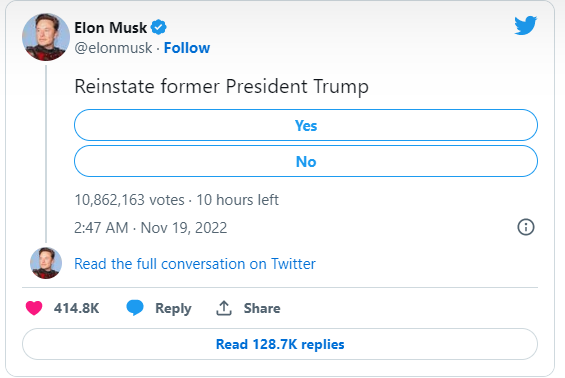Click the blue reply bubble icon
This screenshot has height=378, width=565.
[x=135, y=308]
